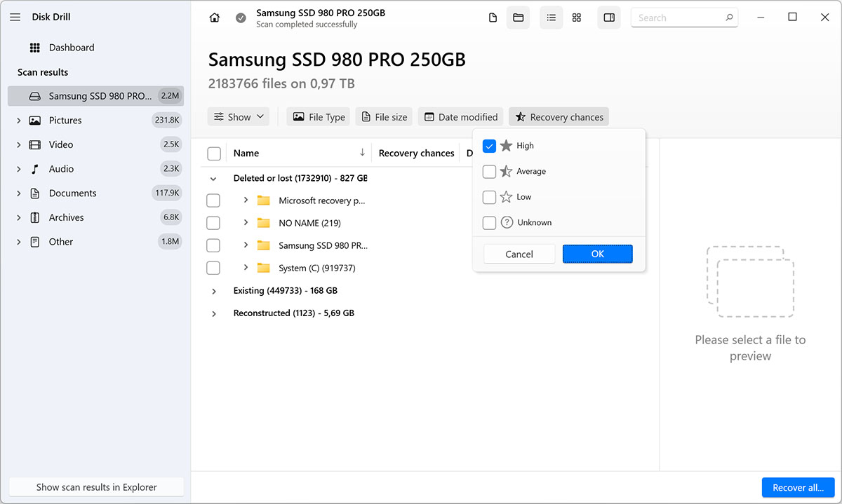Expand Archives in the sidebar
Image resolution: width=842 pixels, height=504 pixels.
pos(18,218)
